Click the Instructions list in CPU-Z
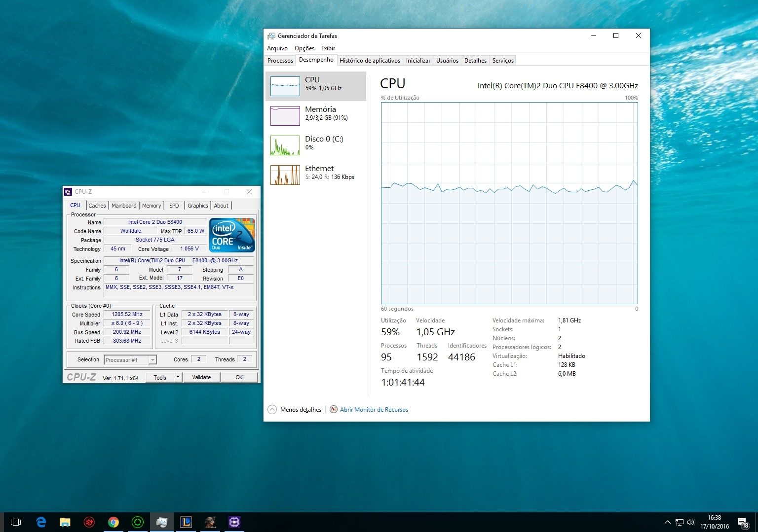The image size is (758, 532). [x=179, y=289]
